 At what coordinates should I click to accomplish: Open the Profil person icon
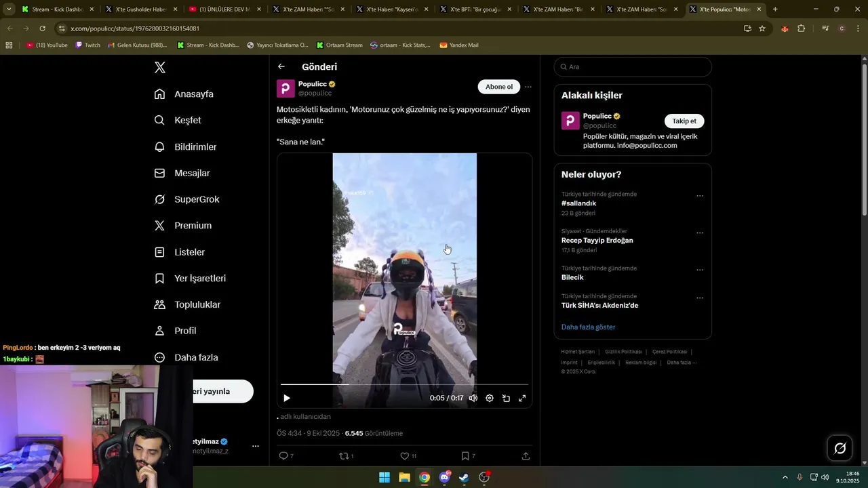159,331
